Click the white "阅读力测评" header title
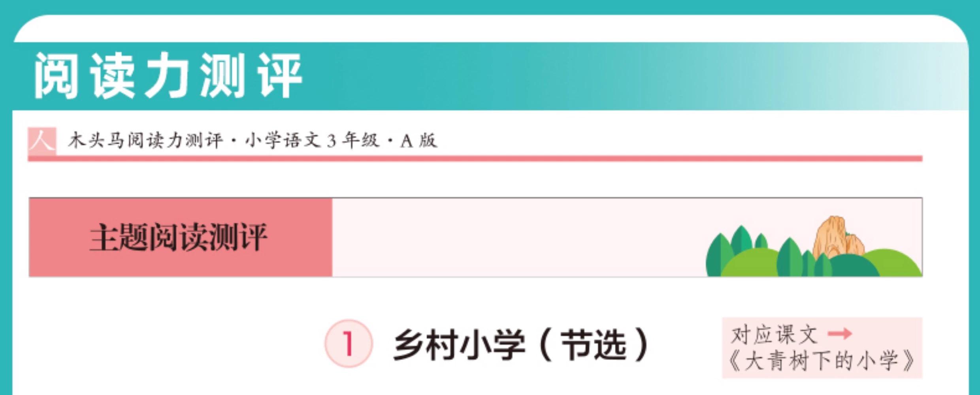 click(x=168, y=75)
